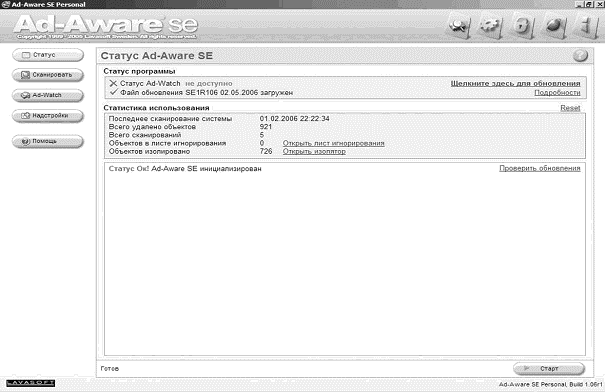Click the isolated objects count '726'

tap(266, 151)
